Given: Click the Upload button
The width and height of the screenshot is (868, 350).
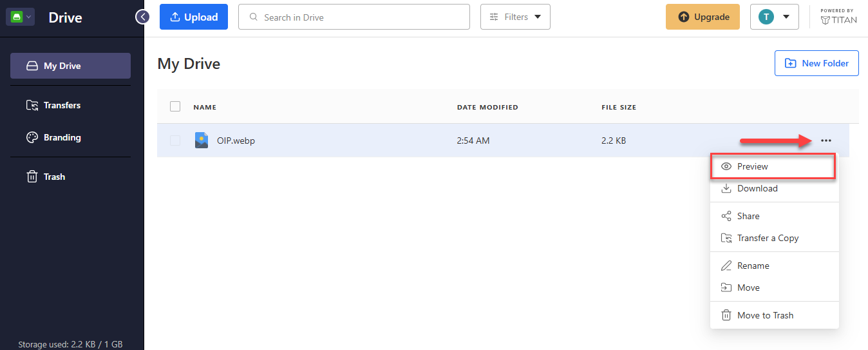Looking at the screenshot, I should click(x=194, y=17).
